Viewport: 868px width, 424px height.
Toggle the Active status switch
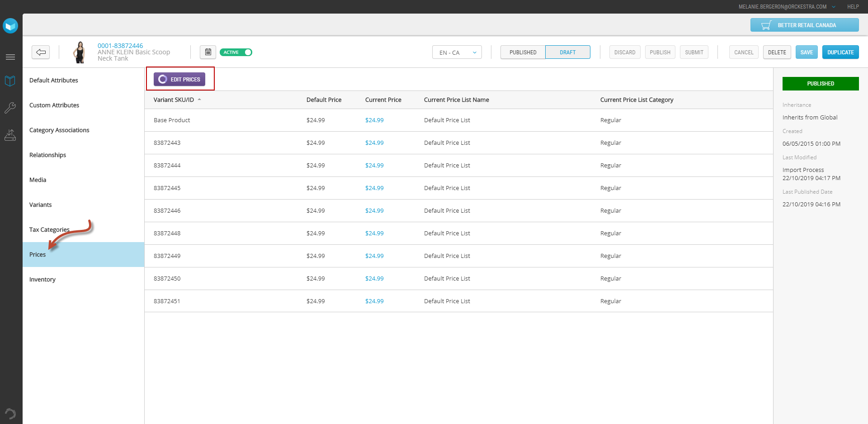(236, 52)
